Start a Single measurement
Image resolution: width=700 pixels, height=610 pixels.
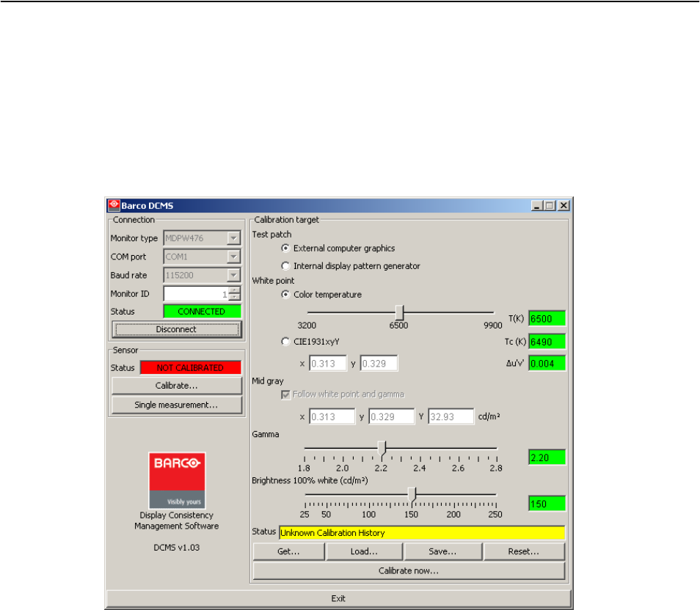[176, 405]
